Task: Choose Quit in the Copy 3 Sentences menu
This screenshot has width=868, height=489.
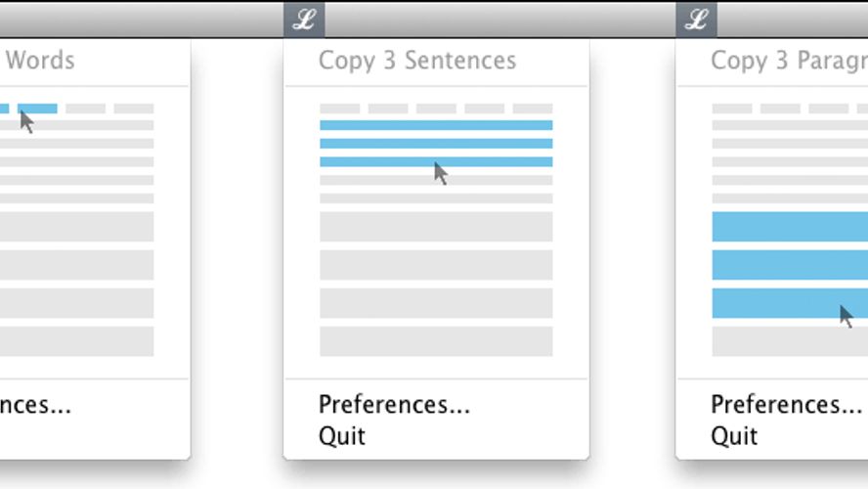Action: (x=341, y=436)
